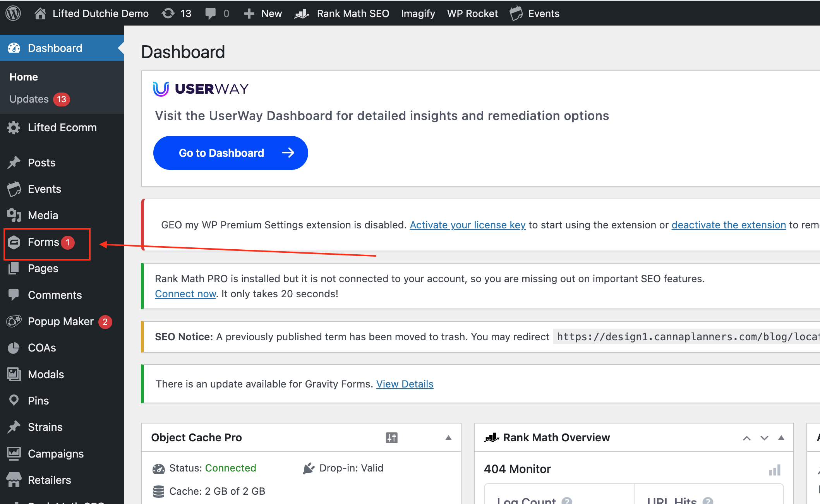Image resolution: width=820 pixels, height=504 pixels.
Task: Toggle the Rank Math Overview panel closed
Action: click(781, 438)
